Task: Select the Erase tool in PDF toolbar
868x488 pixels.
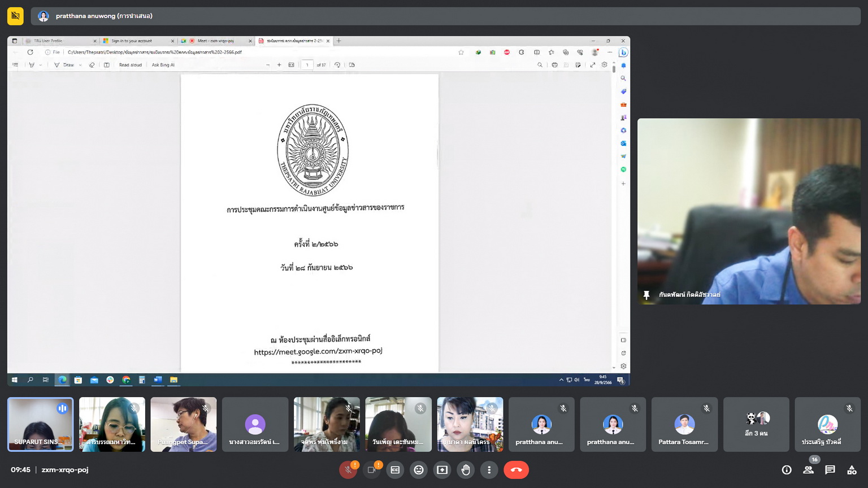Action: click(92, 65)
